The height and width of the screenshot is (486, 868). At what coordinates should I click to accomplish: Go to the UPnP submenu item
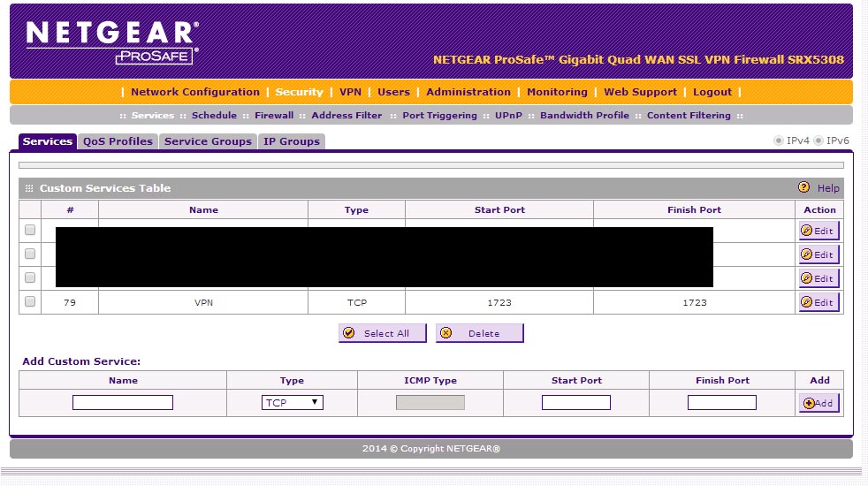click(x=508, y=115)
